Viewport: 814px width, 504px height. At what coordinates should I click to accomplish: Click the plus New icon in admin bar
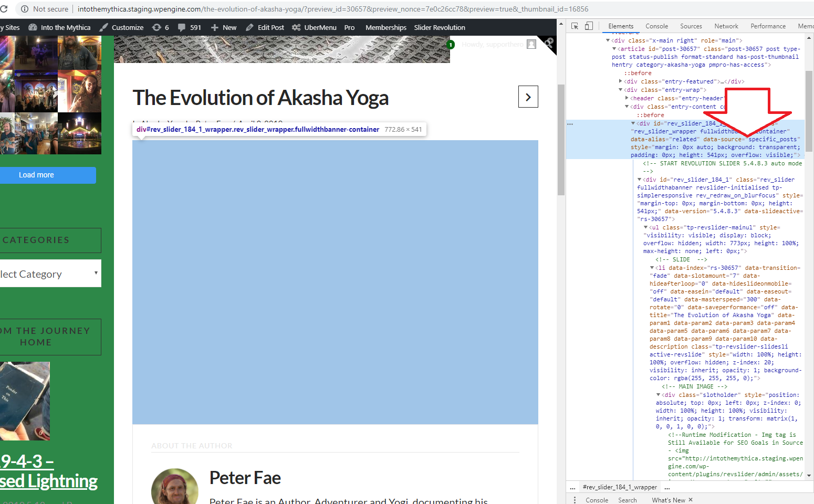pos(215,27)
